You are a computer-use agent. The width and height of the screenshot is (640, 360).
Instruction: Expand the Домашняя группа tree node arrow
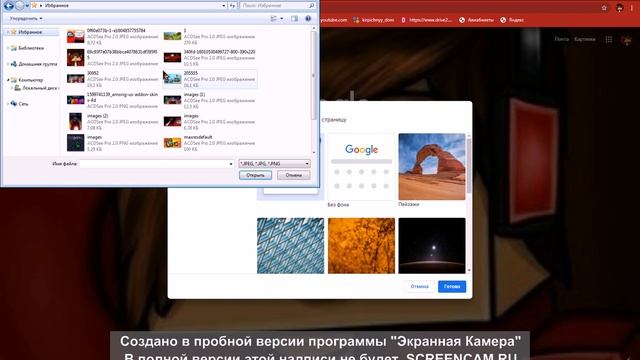[7, 64]
